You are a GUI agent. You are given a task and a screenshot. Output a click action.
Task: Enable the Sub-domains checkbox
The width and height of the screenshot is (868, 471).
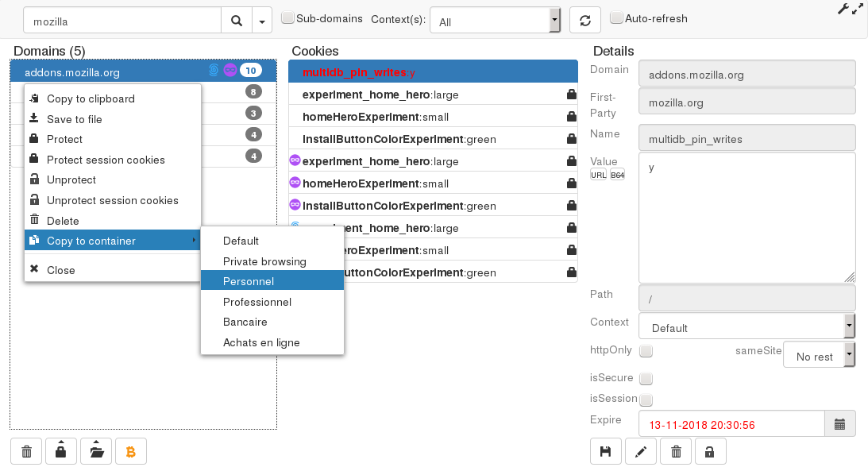tap(287, 17)
